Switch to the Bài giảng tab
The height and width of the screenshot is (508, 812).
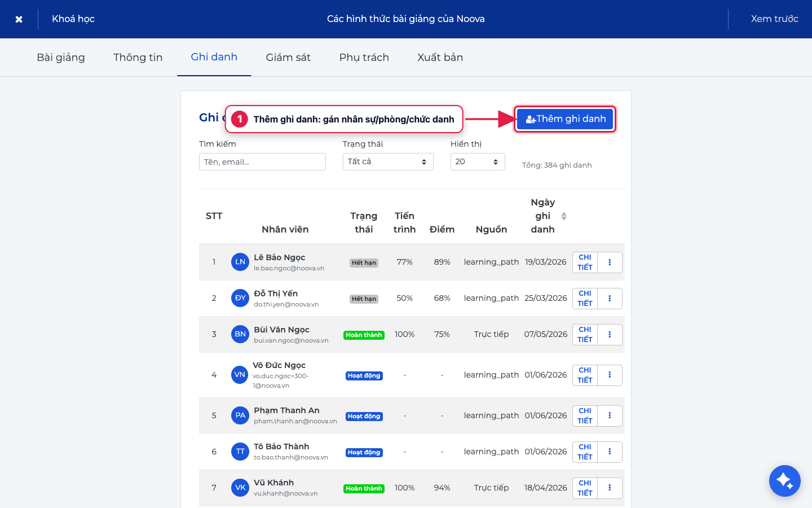click(x=61, y=57)
